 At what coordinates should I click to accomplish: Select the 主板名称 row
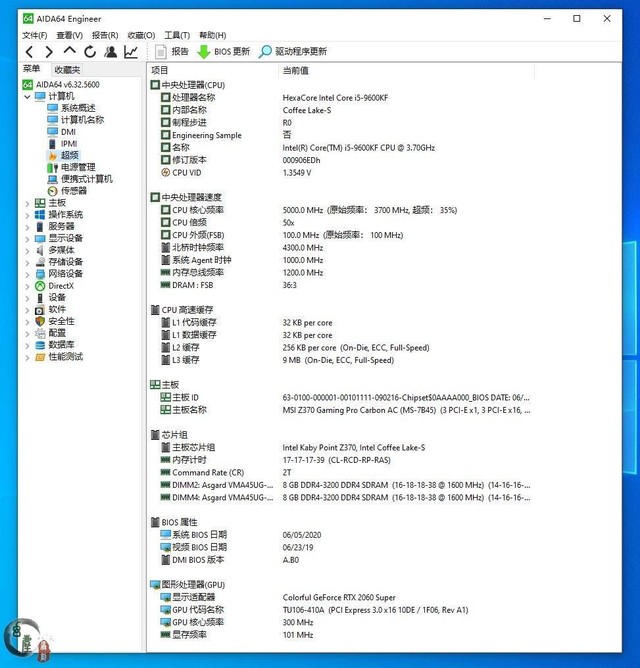tap(341, 410)
